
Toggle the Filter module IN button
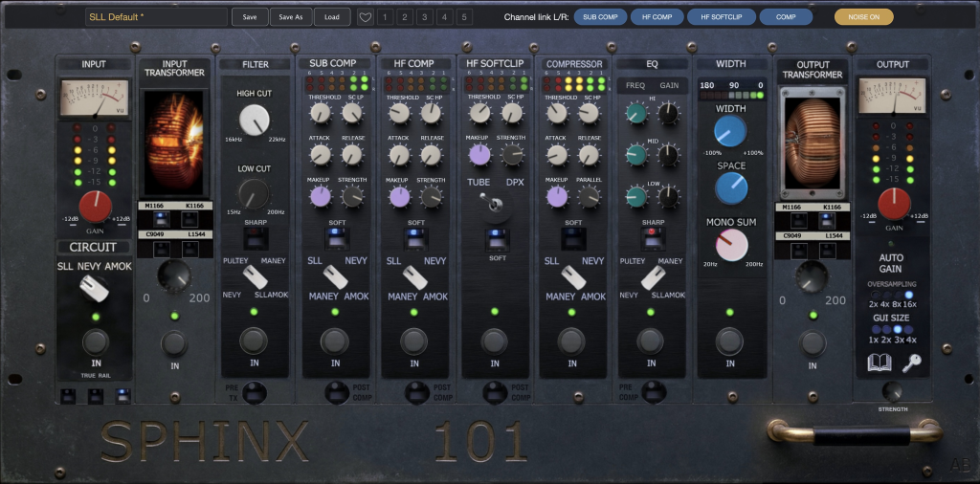[x=254, y=341]
